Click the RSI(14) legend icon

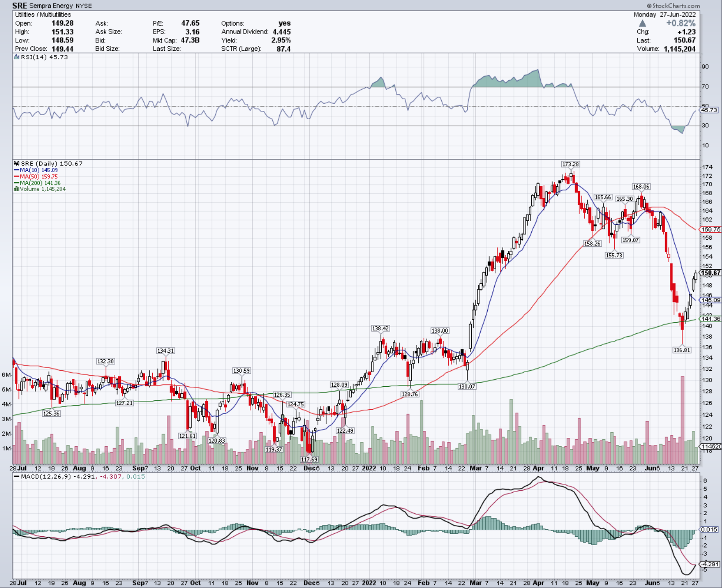tap(17, 57)
